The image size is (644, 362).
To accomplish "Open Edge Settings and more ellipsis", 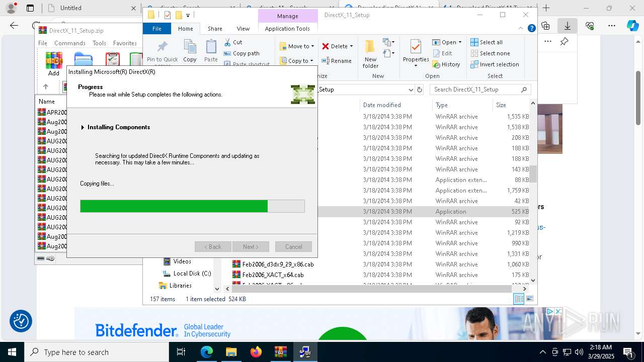I will click(612, 26).
